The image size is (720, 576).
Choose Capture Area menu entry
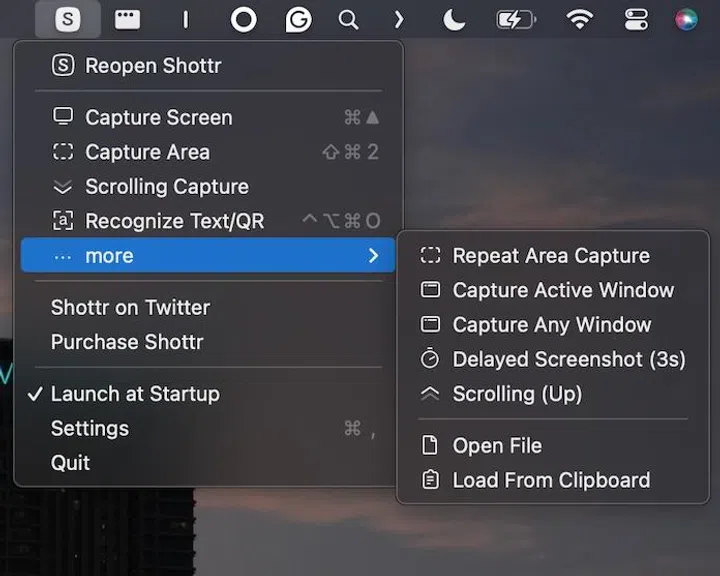208,152
